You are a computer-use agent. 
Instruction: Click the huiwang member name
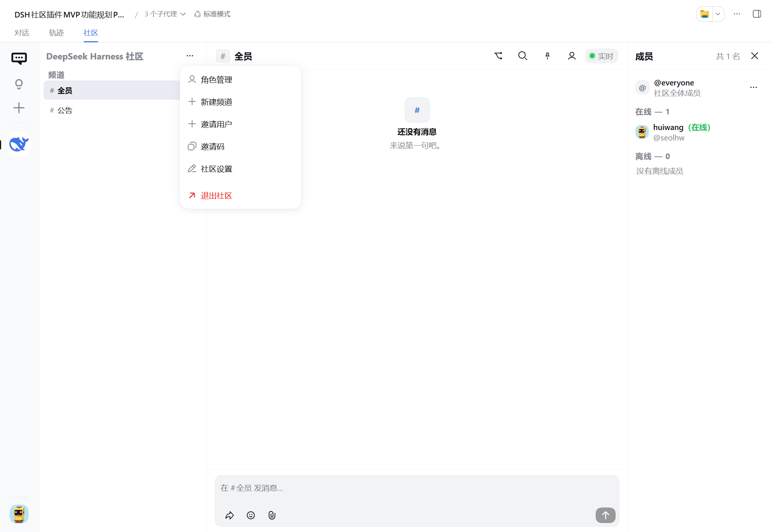click(668, 127)
